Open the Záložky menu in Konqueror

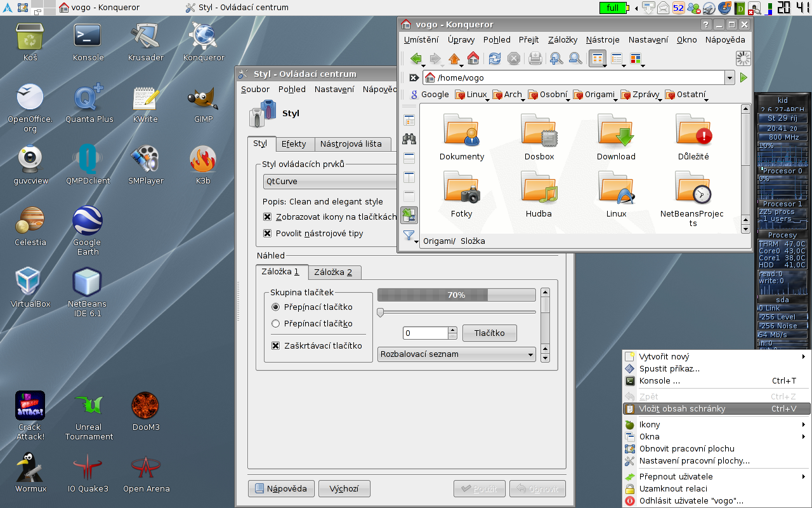pyautogui.click(x=562, y=39)
